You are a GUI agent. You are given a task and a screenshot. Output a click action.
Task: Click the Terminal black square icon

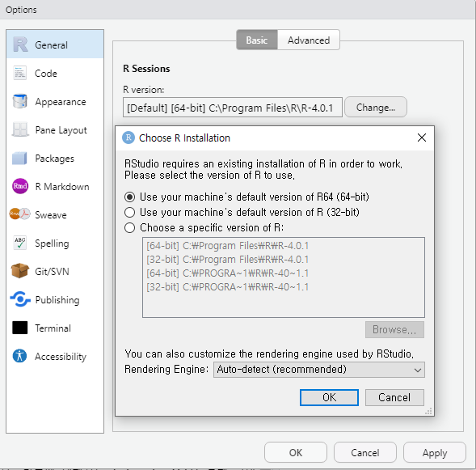click(20, 328)
